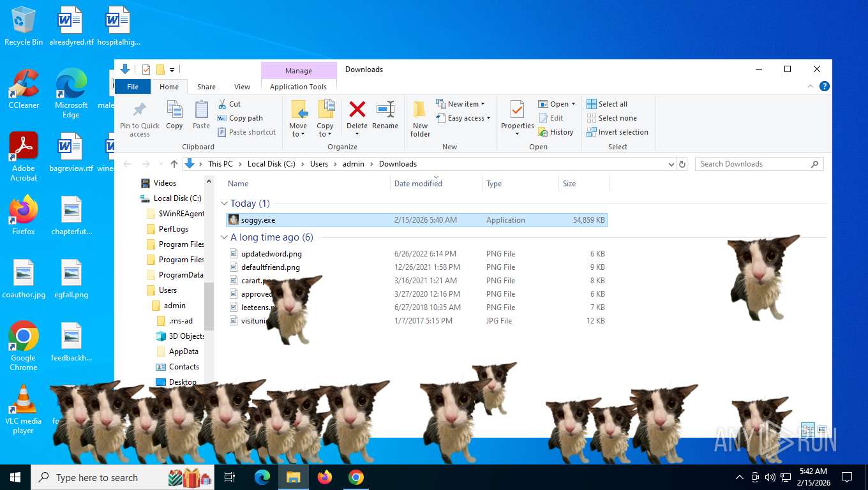This screenshot has width=868, height=490.
Task: Select 3D Objects in navigation tree
Action: click(180, 336)
